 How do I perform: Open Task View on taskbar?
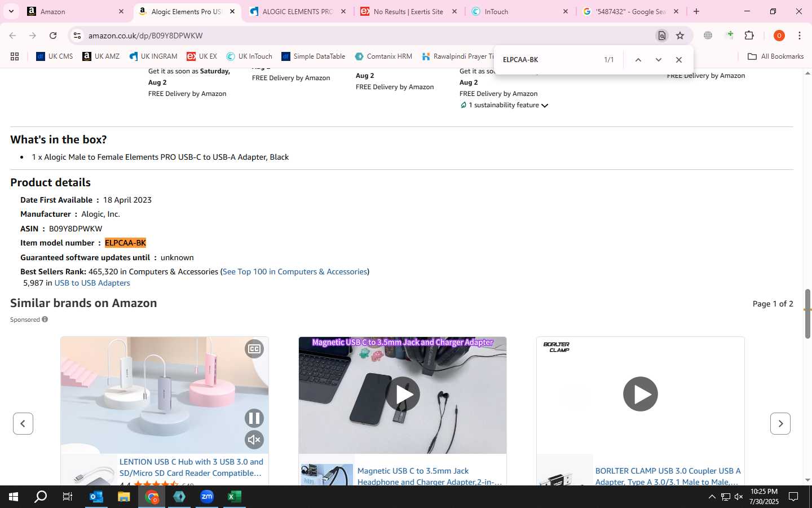67,497
